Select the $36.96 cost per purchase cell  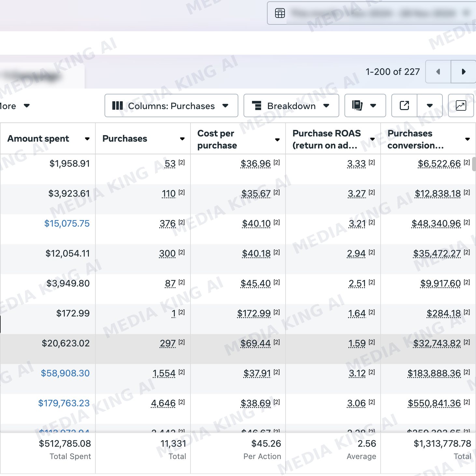tap(256, 164)
